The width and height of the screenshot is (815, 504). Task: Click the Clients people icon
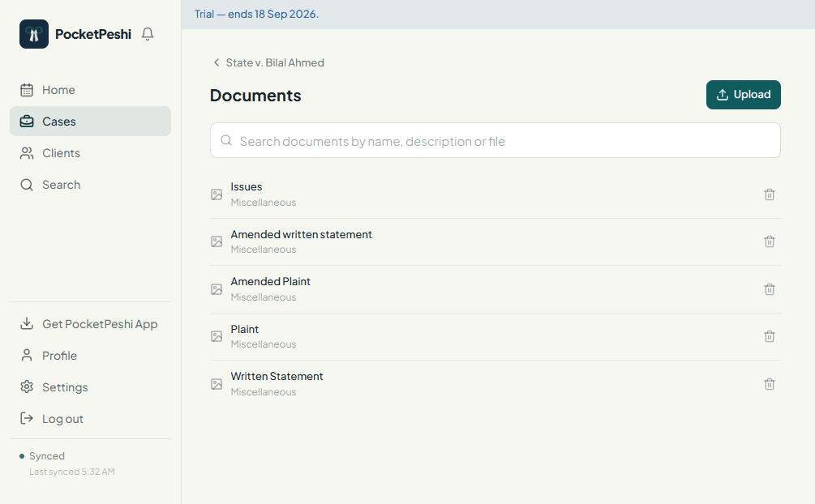tap(27, 153)
